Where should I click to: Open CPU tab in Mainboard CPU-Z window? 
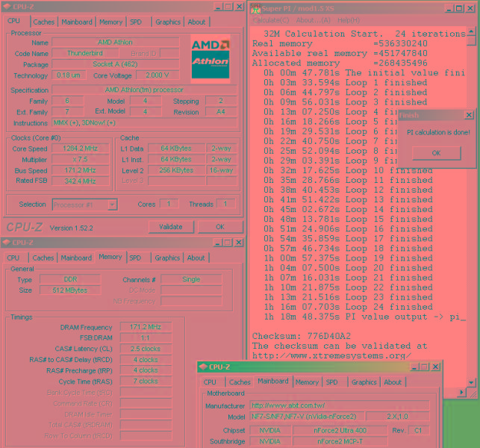(x=210, y=382)
